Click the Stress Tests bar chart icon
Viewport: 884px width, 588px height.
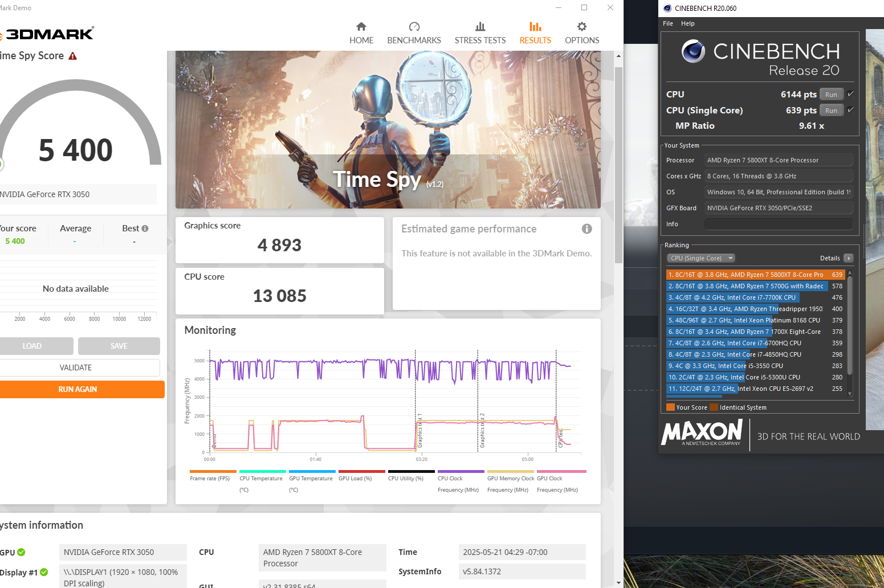(x=480, y=26)
